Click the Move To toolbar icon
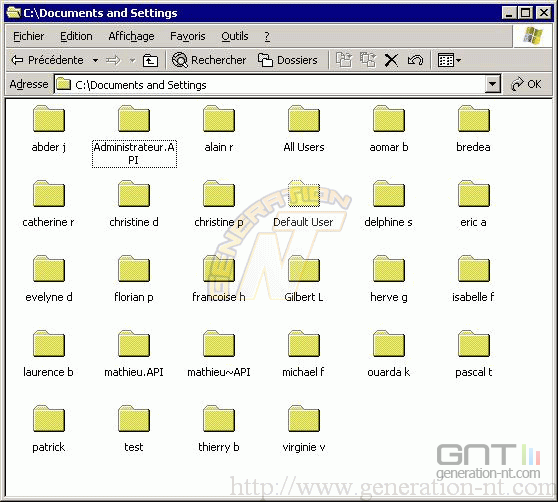Viewport: 558px width, 502px height. tap(344, 60)
